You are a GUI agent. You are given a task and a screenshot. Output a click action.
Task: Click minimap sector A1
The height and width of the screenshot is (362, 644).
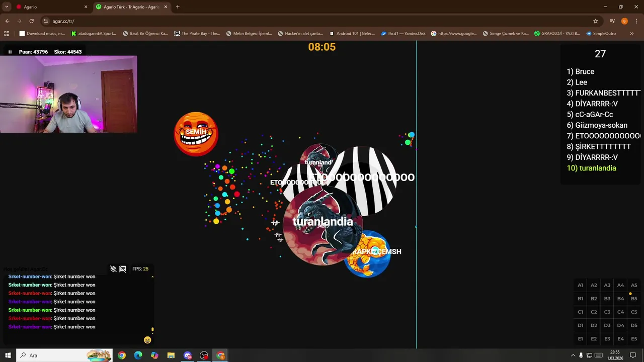[580, 285]
